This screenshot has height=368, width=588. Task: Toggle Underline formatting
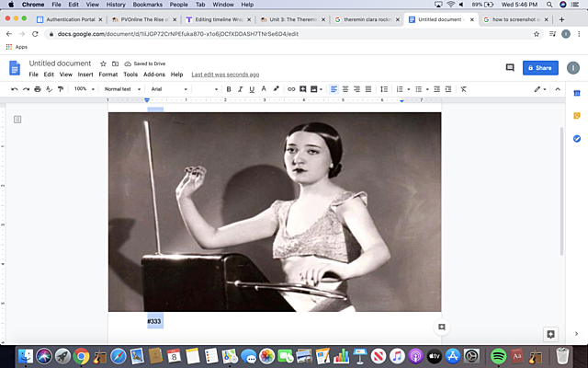pyautogui.click(x=252, y=89)
